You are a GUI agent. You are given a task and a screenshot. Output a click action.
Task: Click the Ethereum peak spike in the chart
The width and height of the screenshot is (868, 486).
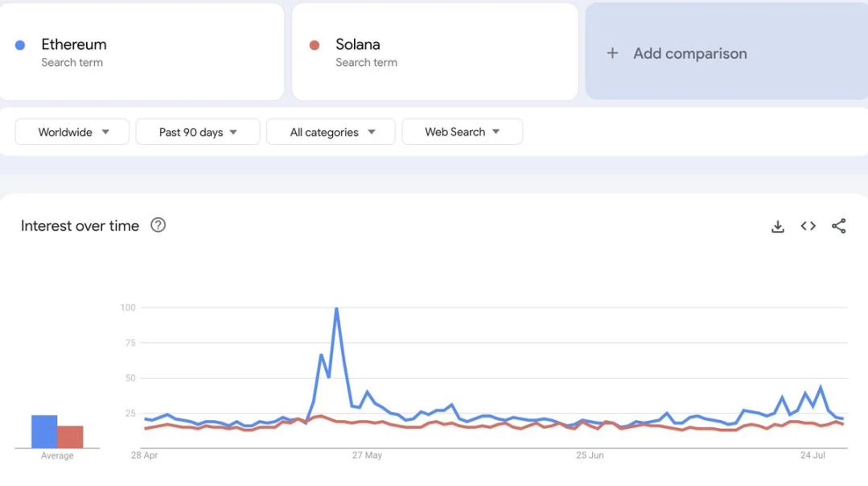pyautogui.click(x=337, y=308)
